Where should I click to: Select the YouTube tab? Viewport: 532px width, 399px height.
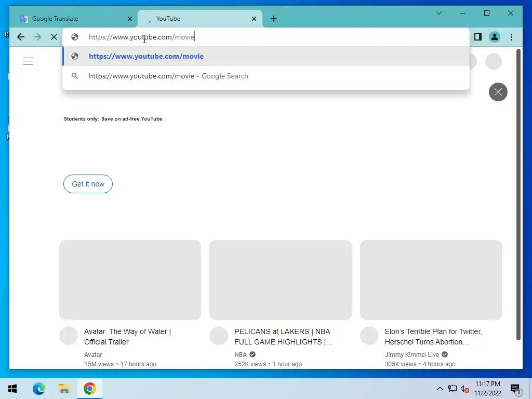tap(200, 19)
